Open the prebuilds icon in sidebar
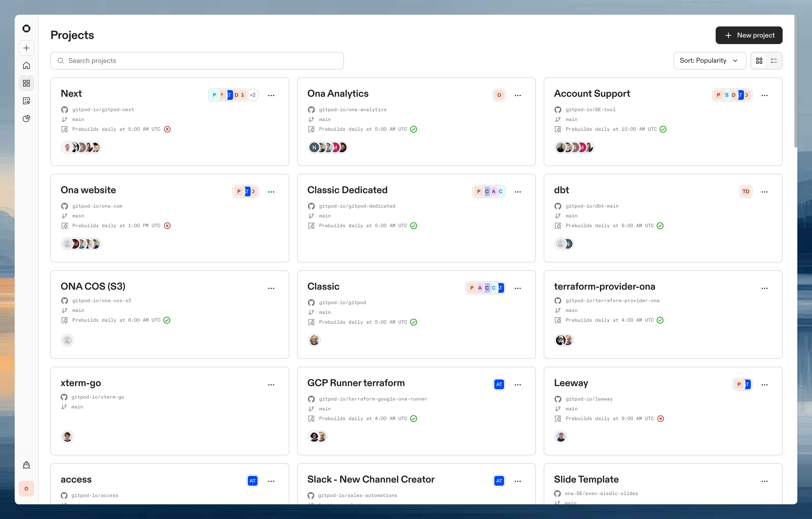This screenshot has height=519, width=812. pyautogui.click(x=26, y=101)
